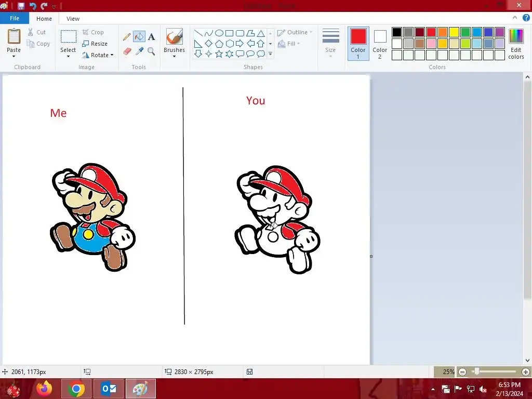Open Customize Quick Access Toolbar dropdown
This screenshot has width=532, height=399.
coord(54,6)
